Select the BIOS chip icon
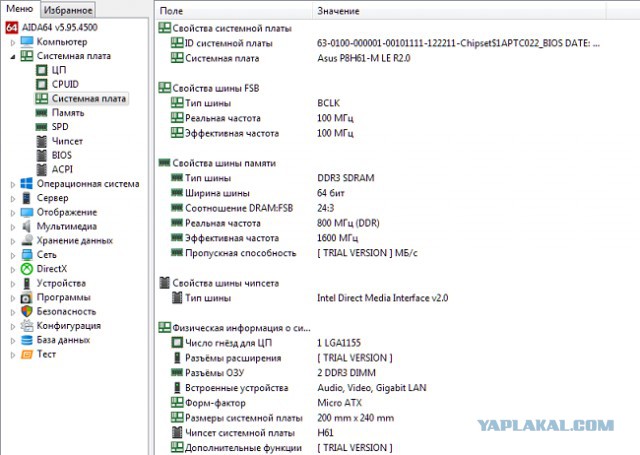 point(42,155)
